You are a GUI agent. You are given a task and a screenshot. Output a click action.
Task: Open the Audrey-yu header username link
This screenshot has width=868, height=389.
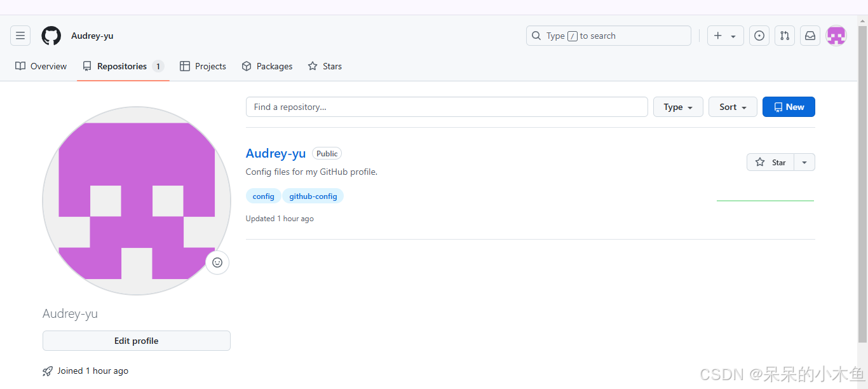click(x=92, y=36)
